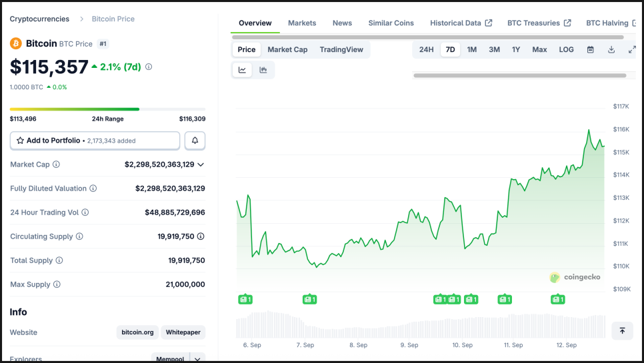Click the price alert bell icon

click(x=195, y=141)
